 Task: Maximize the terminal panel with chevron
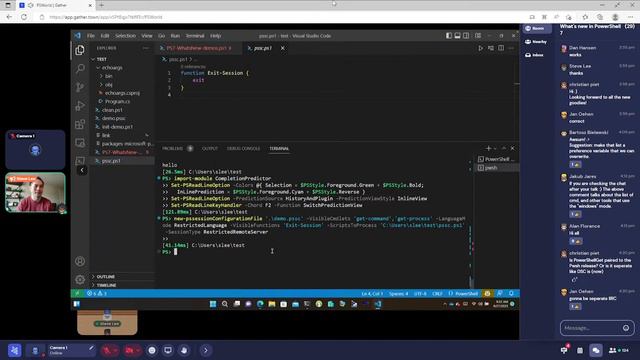(504, 149)
